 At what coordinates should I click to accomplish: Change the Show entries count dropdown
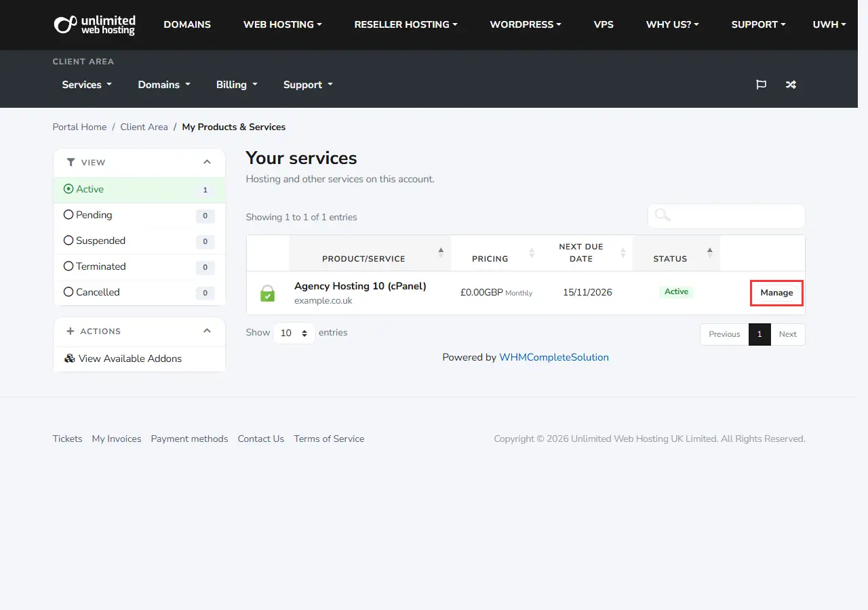(294, 333)
